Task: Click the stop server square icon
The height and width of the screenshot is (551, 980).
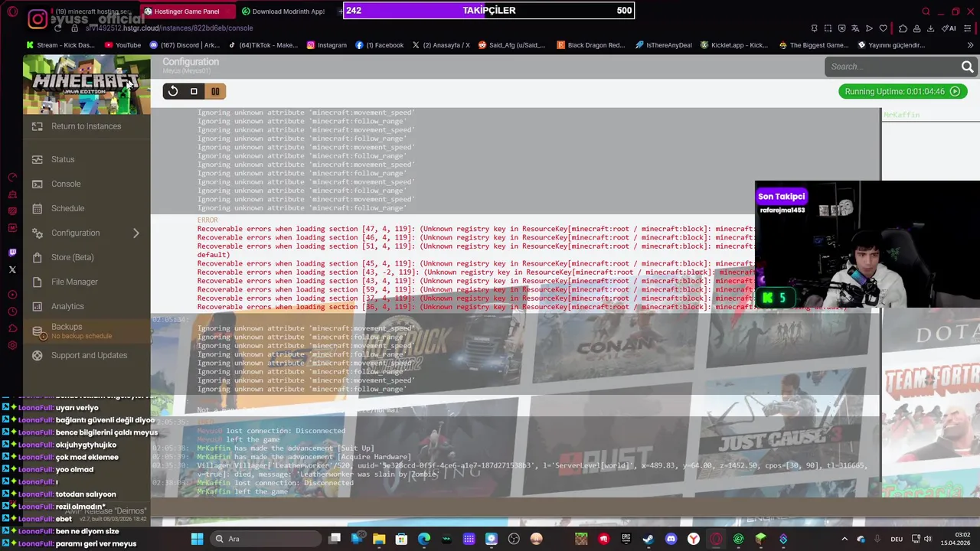Action: coord(194,92)
